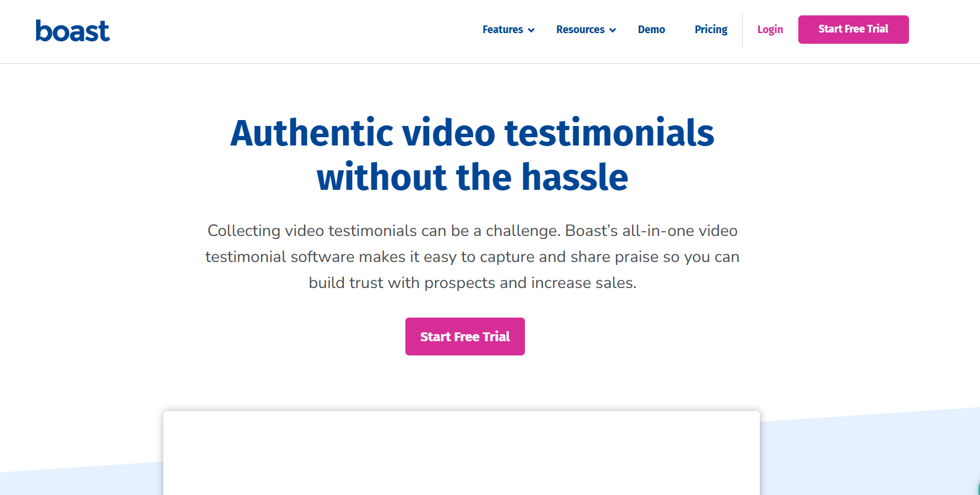Click the line starting "testimonial software makes"
The height and width of the screenshot is (495, 980).
point(472,257)
